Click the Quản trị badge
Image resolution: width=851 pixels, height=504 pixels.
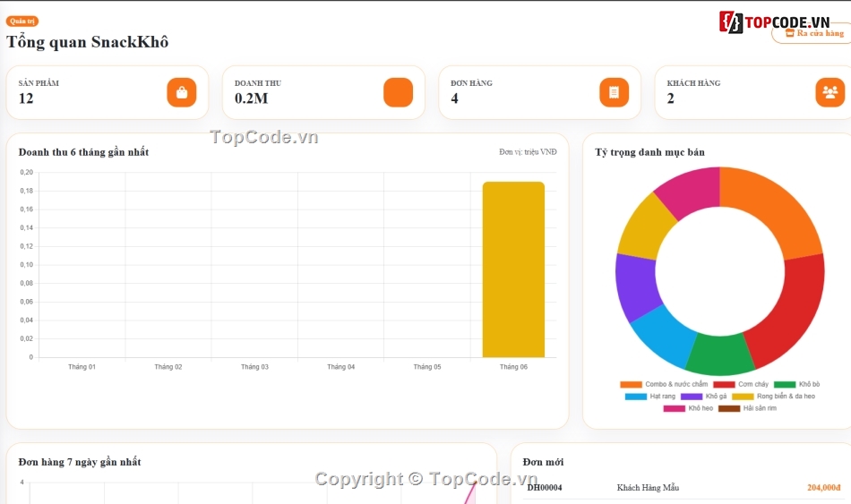pyautogui.click(x=22, y=21)
